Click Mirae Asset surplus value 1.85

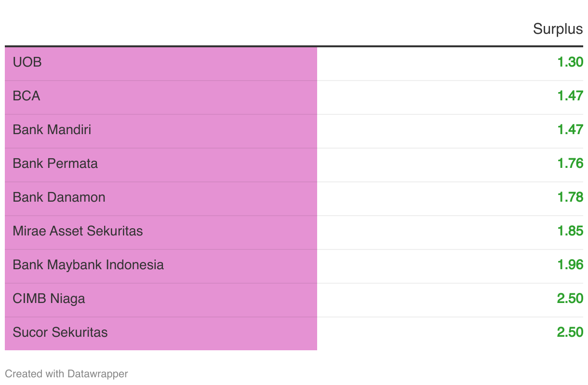(570, 231)
